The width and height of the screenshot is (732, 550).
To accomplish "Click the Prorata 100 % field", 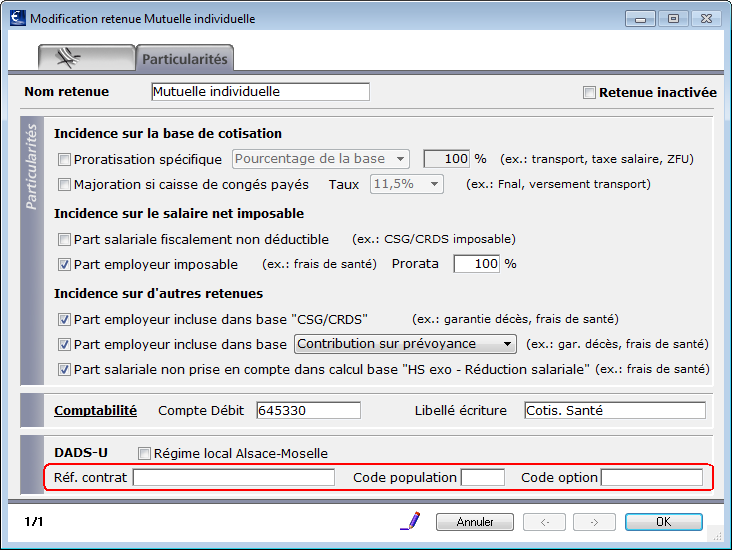I will click(x=477, y=264).
